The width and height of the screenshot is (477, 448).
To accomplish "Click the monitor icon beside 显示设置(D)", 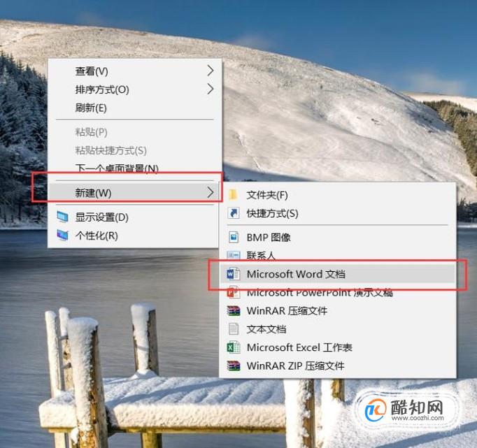I will [63, 217].
